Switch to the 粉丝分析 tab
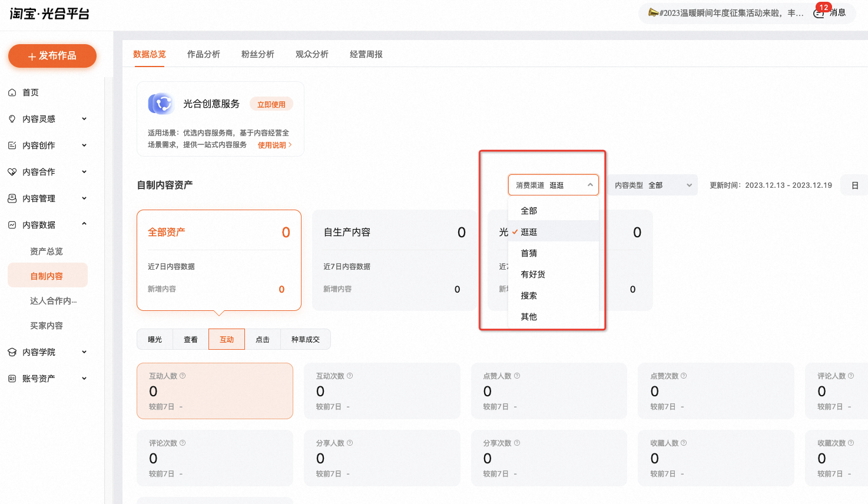The height and width of the screenshot is (504, 868). 258,54
